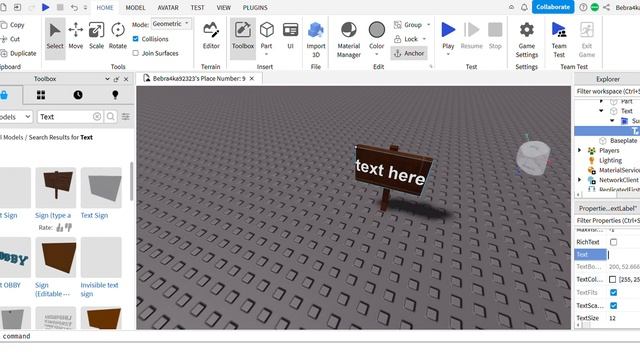This screenshot has width=640, height=360.
Task: Open the Material Manager
Action: pos(349,40)
